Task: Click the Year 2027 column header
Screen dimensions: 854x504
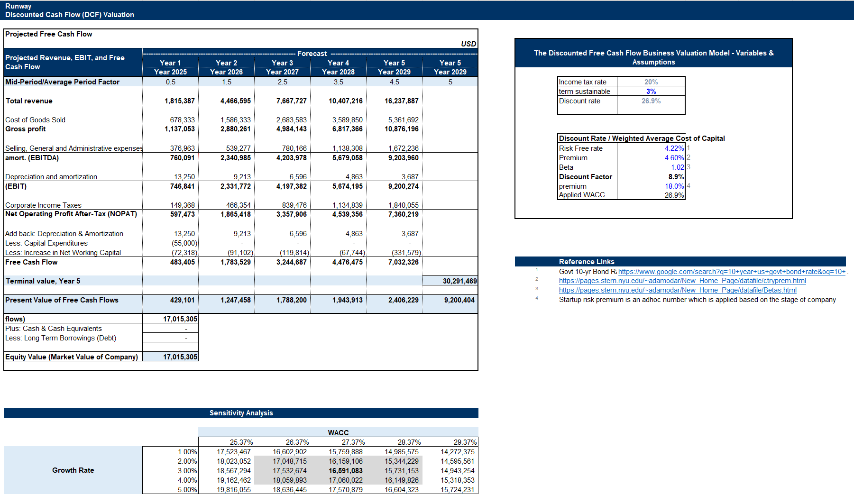Action: click(282, 72)
